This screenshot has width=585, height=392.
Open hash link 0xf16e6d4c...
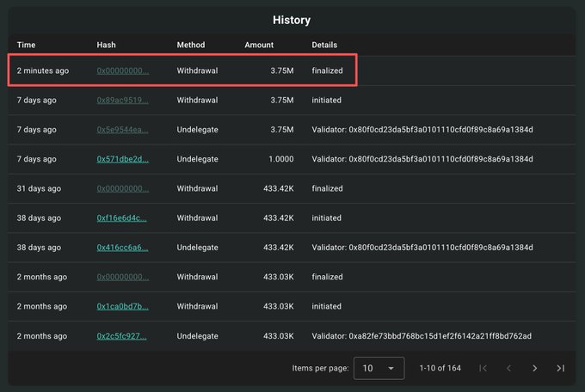[121, 217]
